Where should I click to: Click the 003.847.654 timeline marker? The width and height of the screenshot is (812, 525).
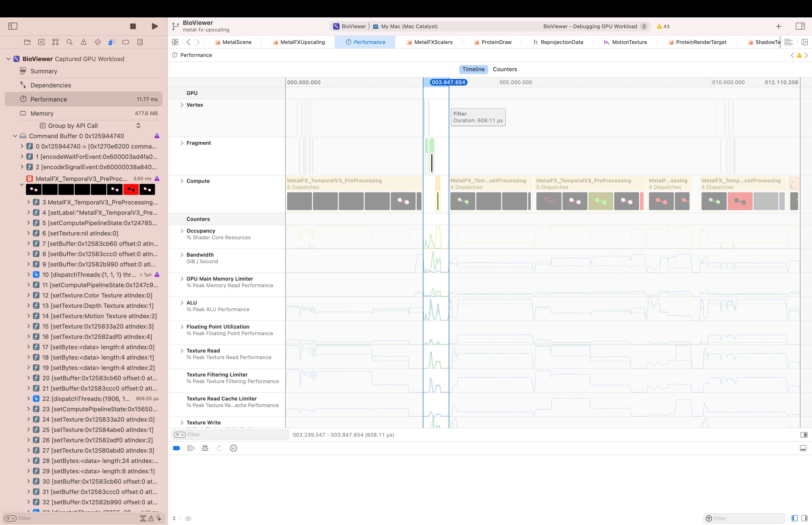tap(449, 82)
